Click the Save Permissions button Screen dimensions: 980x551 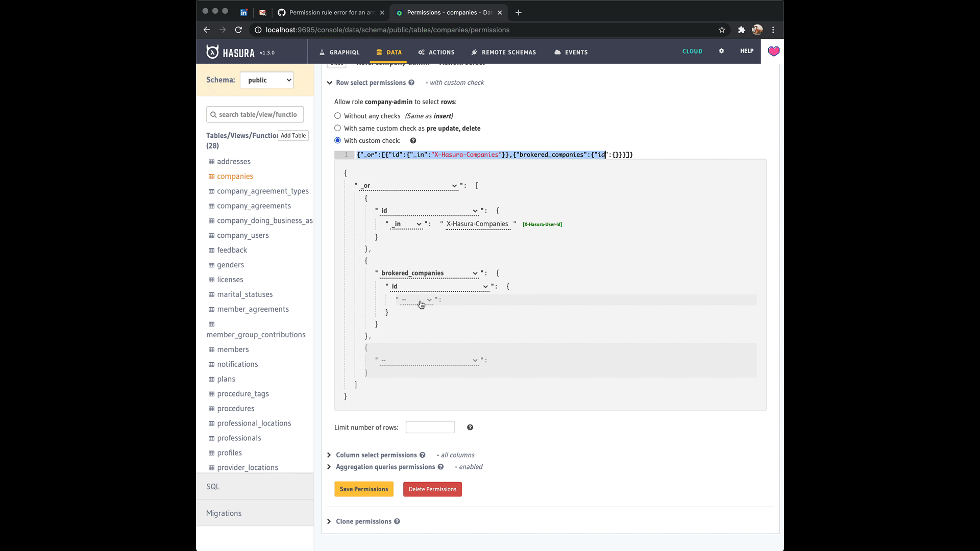tap(363, 489)
